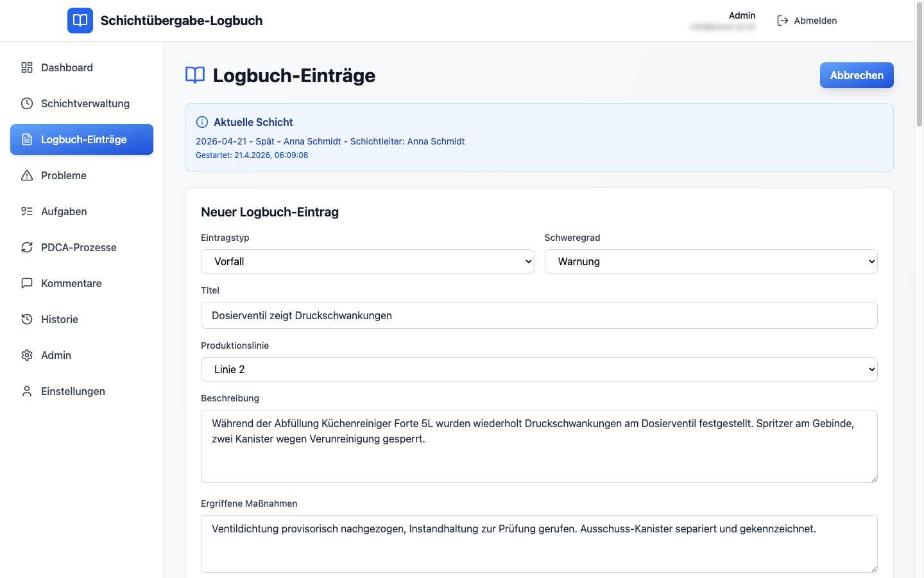Image resolution: width=924 pixels, height=578 pixels.
Task: Click the page's vertical scrollbar thumb
Action: coord(919,64)
